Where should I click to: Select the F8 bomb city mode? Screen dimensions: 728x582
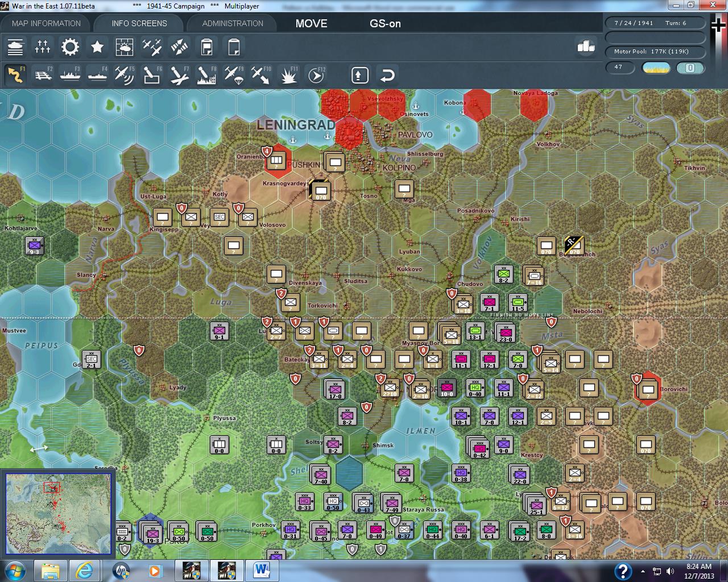[206, 75]
